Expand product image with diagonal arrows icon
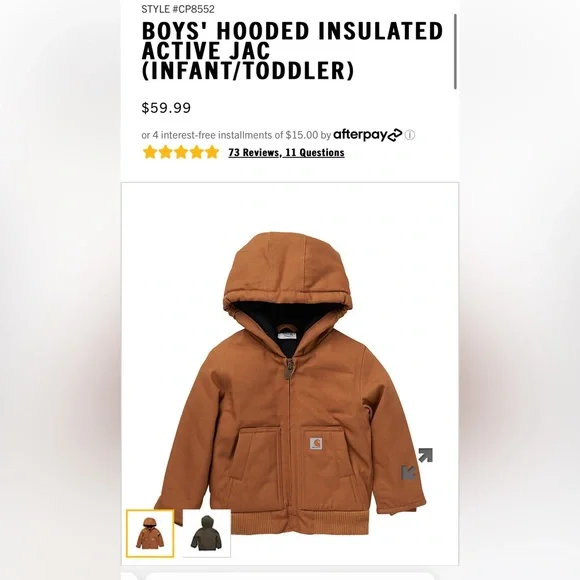Viewport: 580px width, 580px height. tap(417, 464)
